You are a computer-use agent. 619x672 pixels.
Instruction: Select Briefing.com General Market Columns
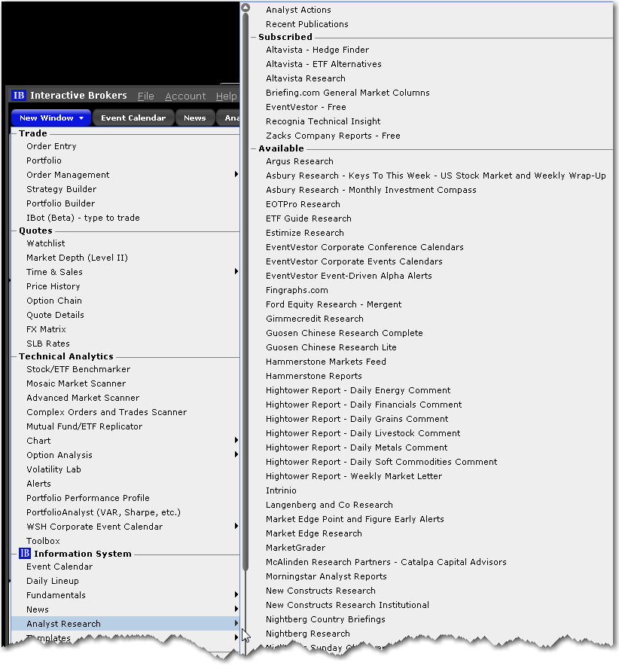pos(348,93)
